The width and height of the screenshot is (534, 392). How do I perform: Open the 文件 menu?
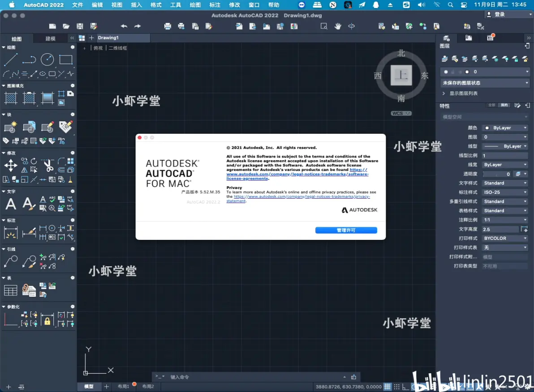point(78,5)
